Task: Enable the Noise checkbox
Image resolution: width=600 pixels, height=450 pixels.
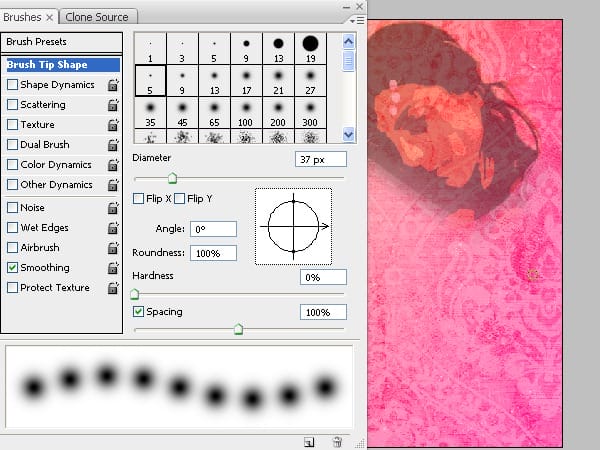Action: click(x=12, y=207)
